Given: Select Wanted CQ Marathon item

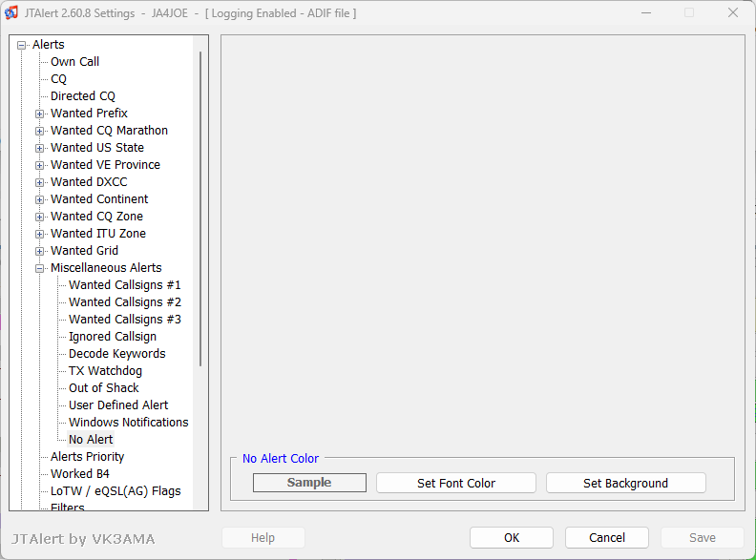Looking at the screenshot, I should [x=109, y=131].
